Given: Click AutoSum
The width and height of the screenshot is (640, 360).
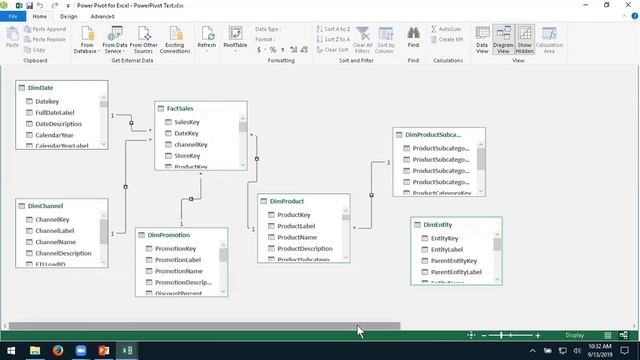Looking at the screenshot, I should (446, 29).
